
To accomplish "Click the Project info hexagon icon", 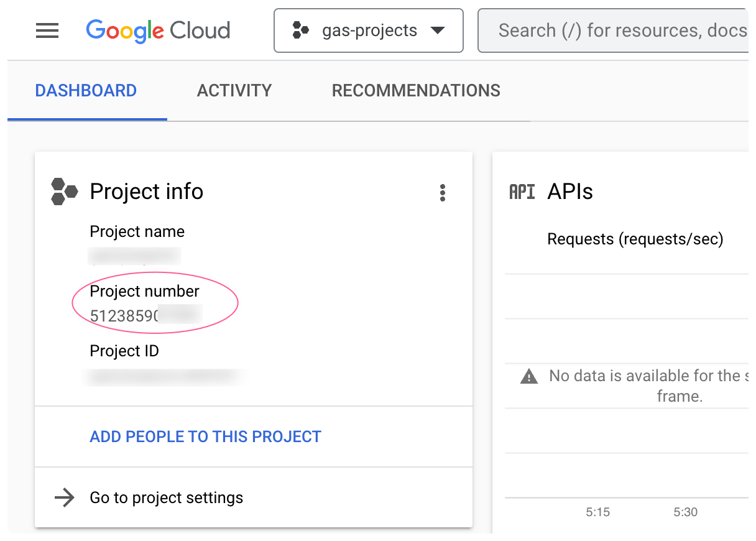I will 64,192.
